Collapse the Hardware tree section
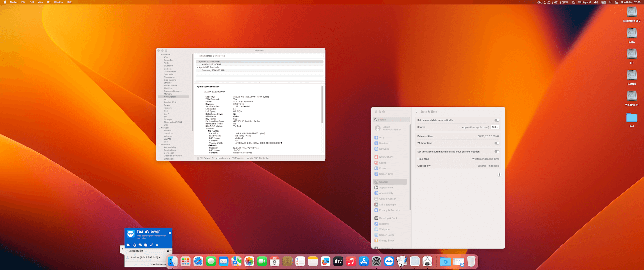Screen dimensions: 644x270 (159, 55)
